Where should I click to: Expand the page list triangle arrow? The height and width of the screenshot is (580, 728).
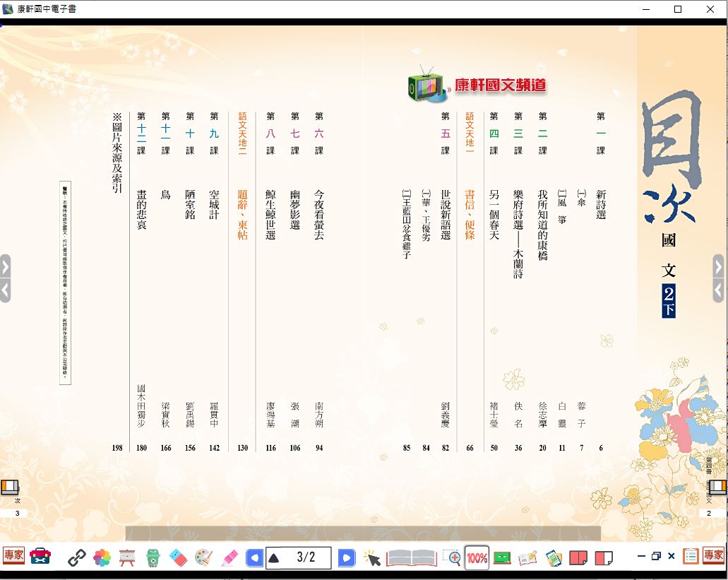(274, 558)
